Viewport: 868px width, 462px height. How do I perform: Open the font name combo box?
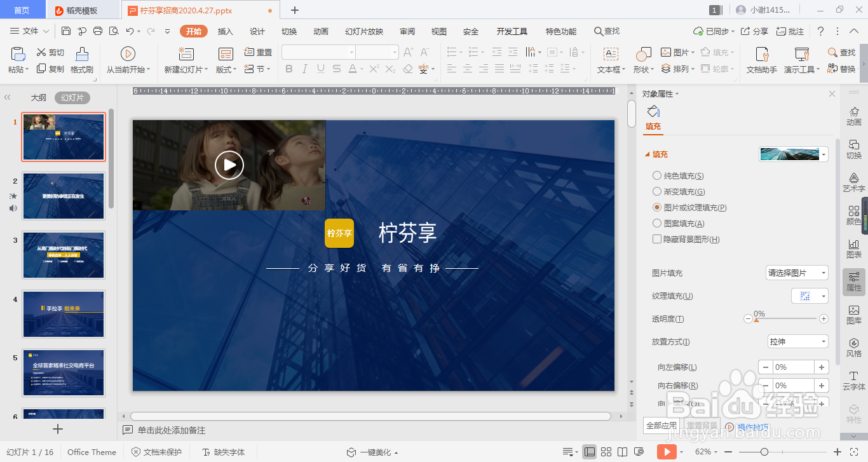[318, 52]
